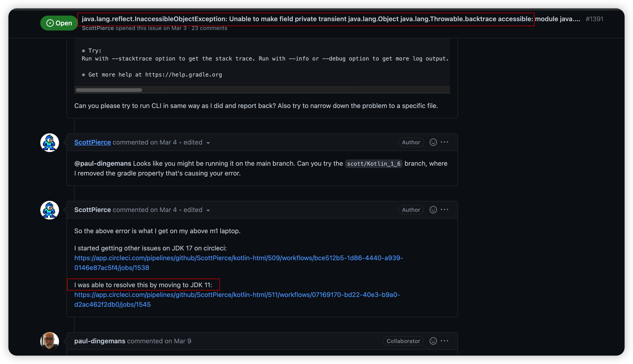Open options menu on second ScottPierce comment
Viewport: 633px width, 364px height.
coord(444,210)
